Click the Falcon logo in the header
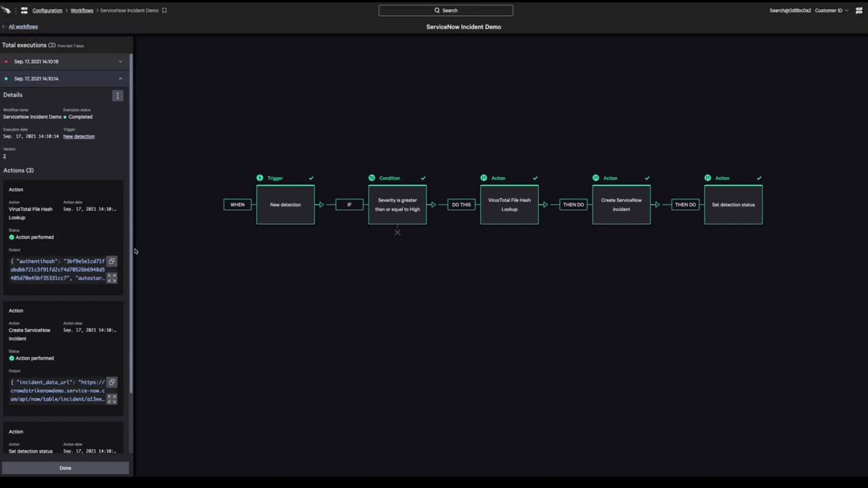Screen dimensions: 868x488 [x=6, y=10]
